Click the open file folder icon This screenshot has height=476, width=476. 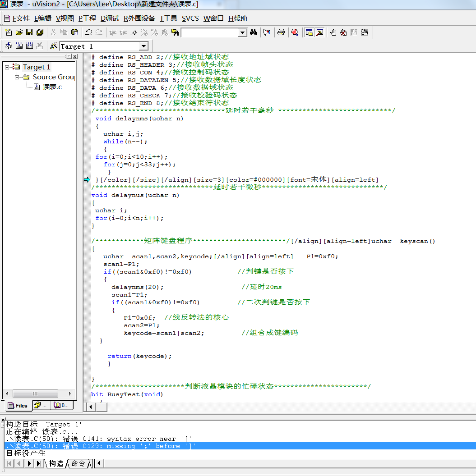(x=19, y=32)
